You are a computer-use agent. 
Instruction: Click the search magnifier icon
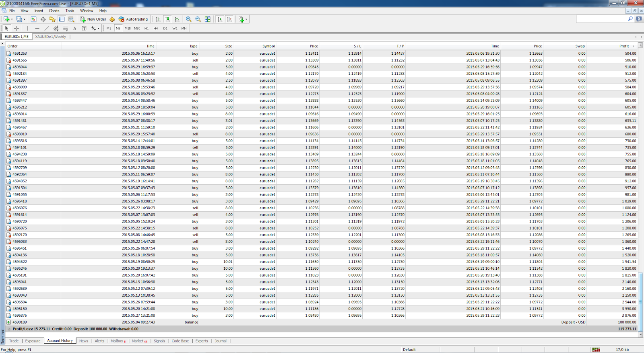pos(630,19)
